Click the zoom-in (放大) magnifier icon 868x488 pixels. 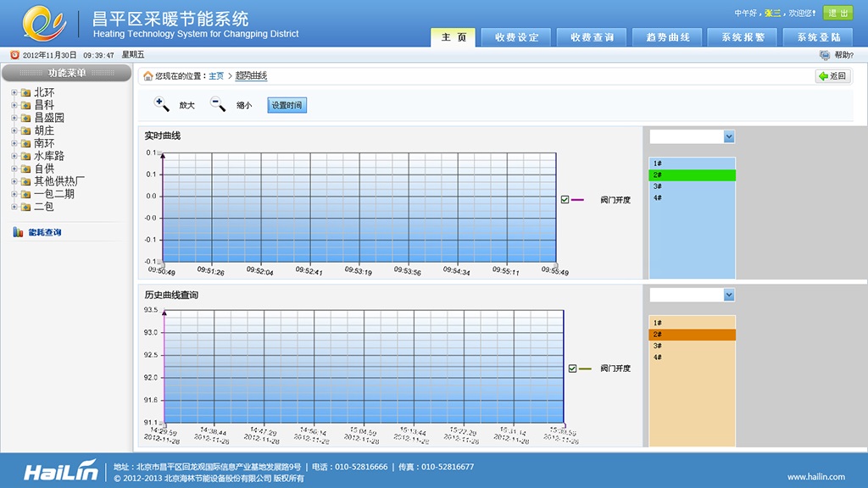(161, 104)
